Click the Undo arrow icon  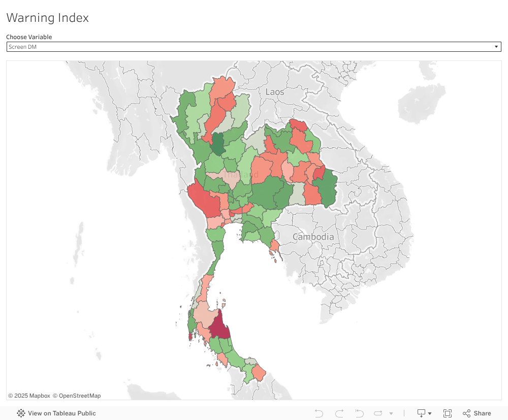click(319, 413)
